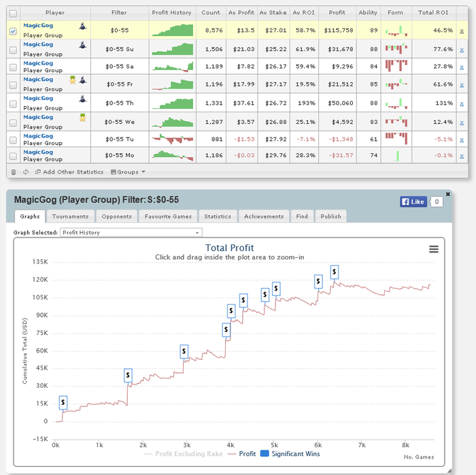Click the star badge in $0-55 Fr row
Viewport: 476px width, 475px height.
tap(73, 80)
